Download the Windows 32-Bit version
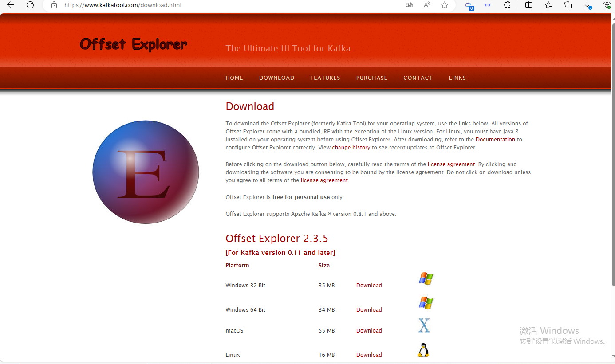The height and width of the screenshot is (364, 615). click(369, 286)
